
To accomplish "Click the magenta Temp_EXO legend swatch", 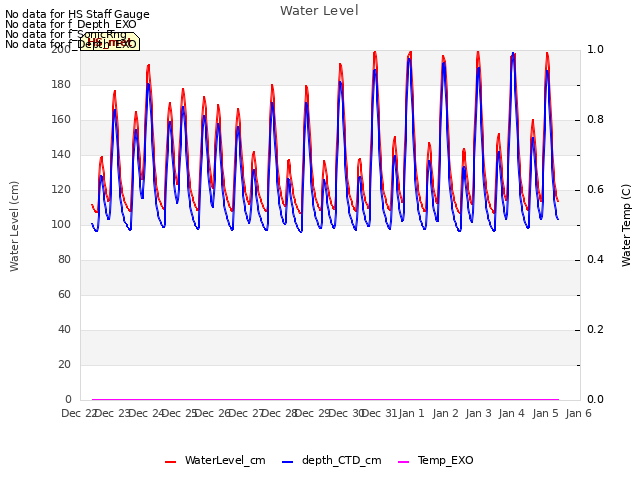I will (403, 462).
